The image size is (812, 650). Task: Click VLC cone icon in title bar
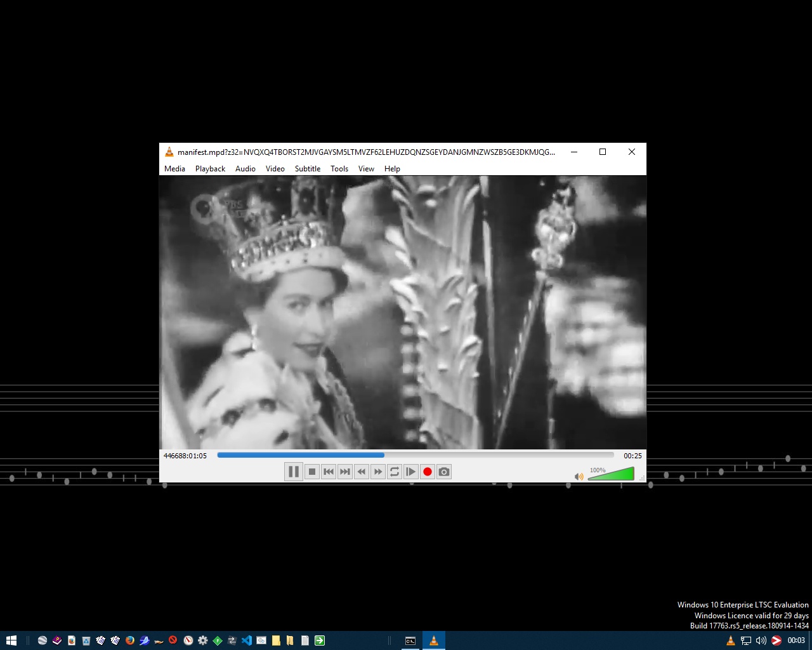(x=169, y=152)
